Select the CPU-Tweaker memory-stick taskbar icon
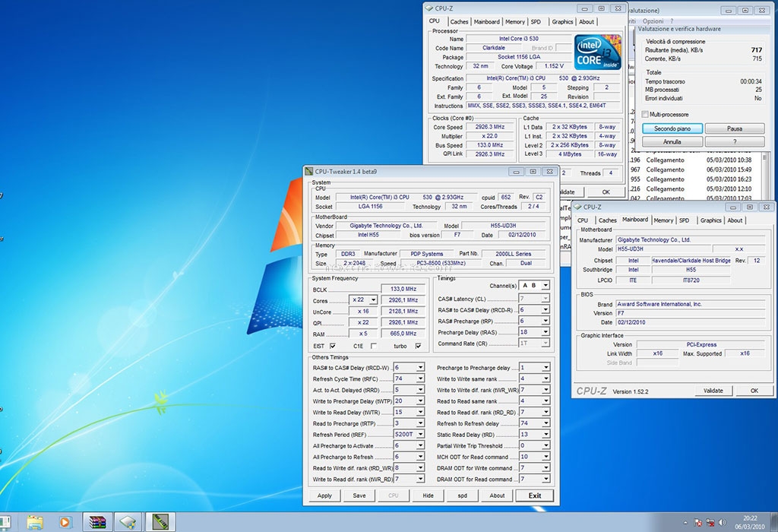The image size is (778, 532). [x=160, y=522]
